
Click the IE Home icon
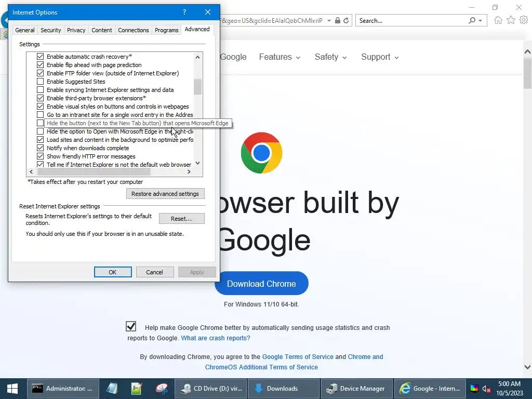(x=498, y=20)
